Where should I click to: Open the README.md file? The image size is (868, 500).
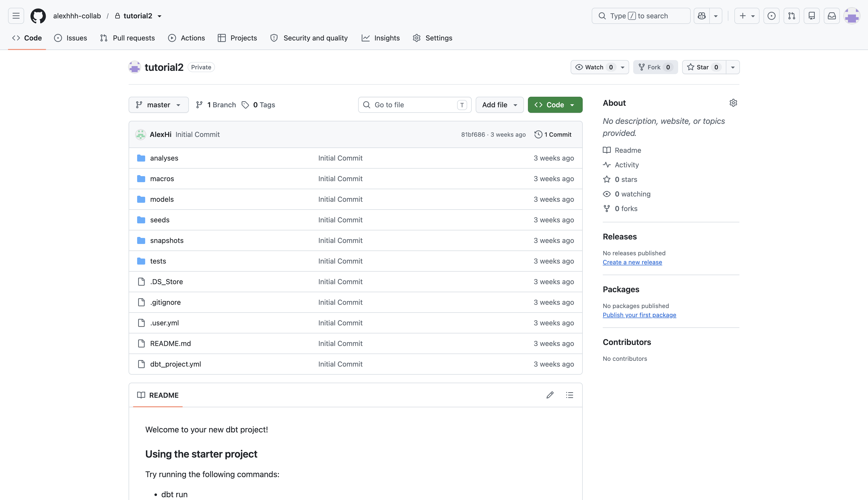pyautogui.click(x=170, y=343)
